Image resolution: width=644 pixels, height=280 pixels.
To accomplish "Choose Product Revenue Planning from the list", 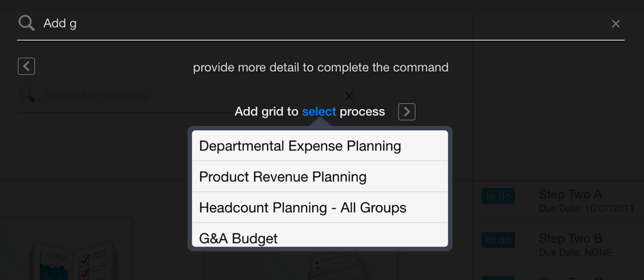I will (320, 176).
